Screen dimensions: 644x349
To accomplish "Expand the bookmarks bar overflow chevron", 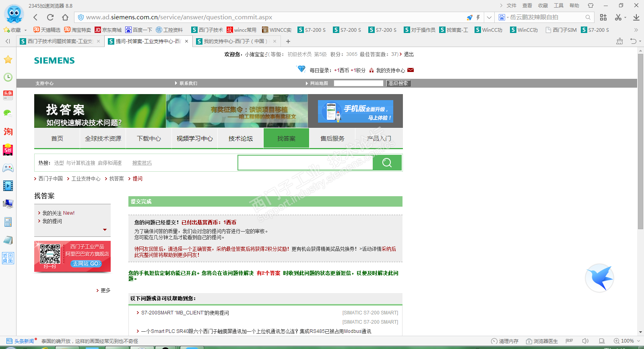I will (636, 30).
